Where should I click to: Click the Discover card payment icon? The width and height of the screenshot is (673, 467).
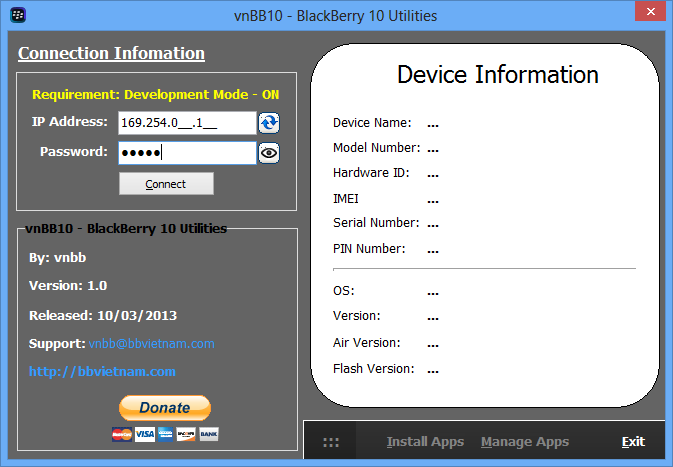coord(186,434)
